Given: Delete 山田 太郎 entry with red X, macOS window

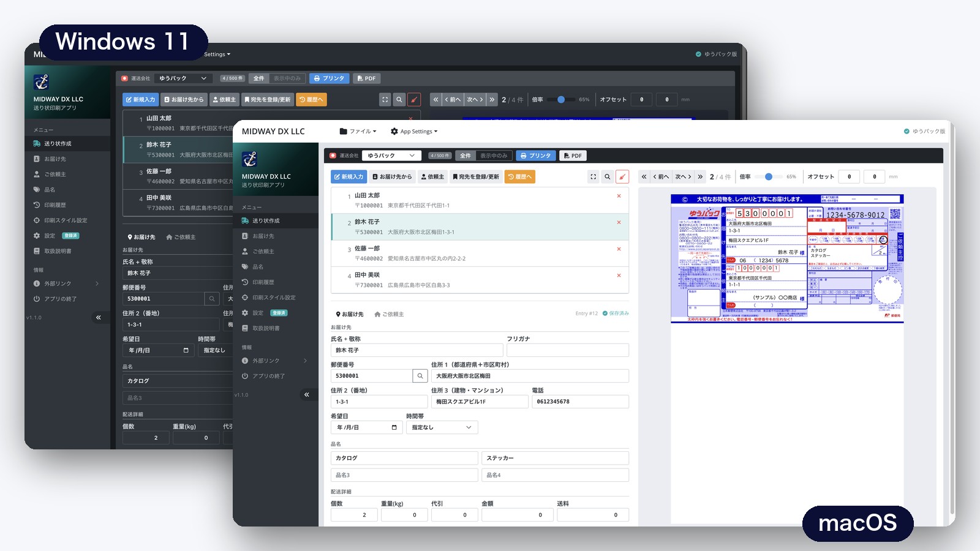Looking at the screenshot, I should coord(619,196).
